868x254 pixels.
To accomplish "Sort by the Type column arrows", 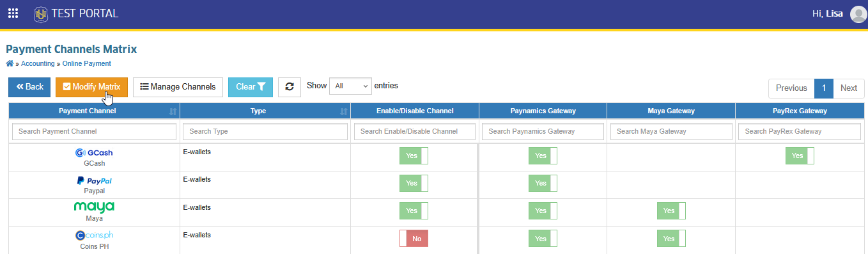I will click(x=343, y=111).
